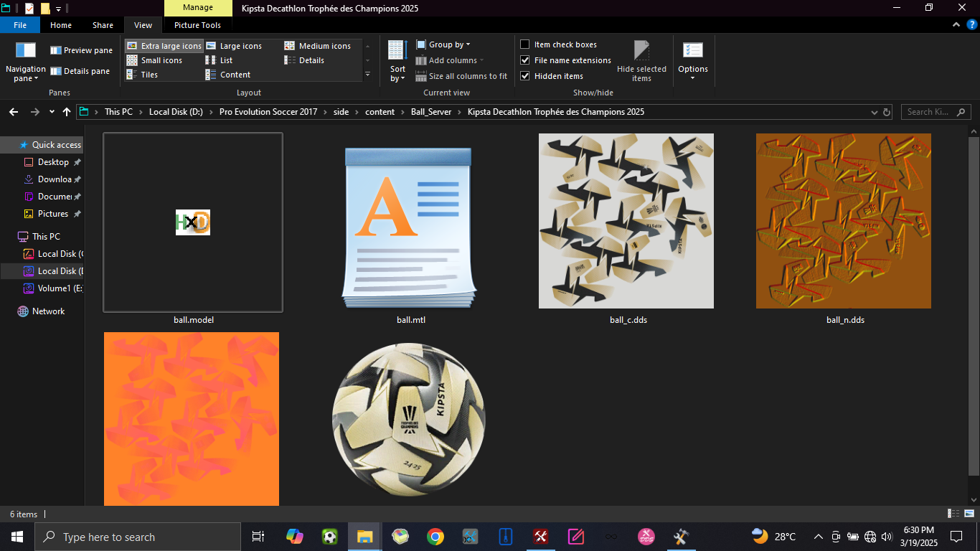Open the notification center icon
The height and width of the screenshot is (551, 980).
[956, 537]
